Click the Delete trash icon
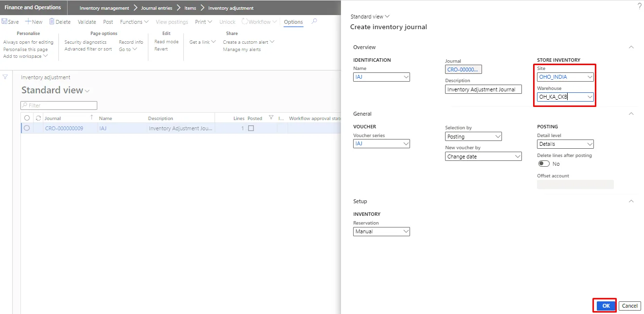 pos(52,22)
